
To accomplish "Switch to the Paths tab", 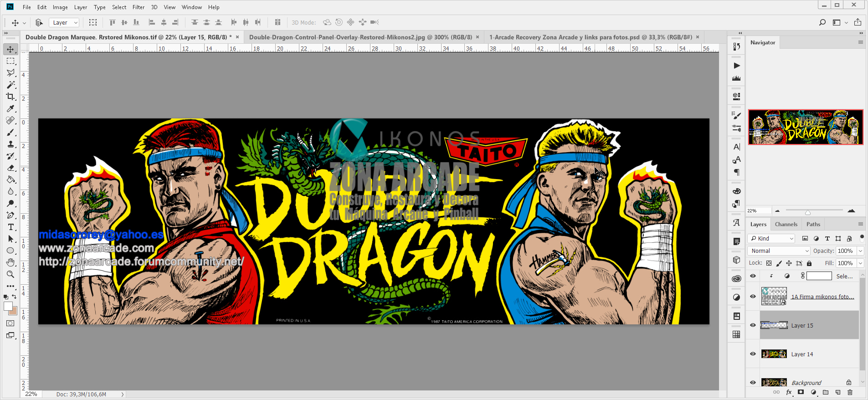I will pos(813,224).
